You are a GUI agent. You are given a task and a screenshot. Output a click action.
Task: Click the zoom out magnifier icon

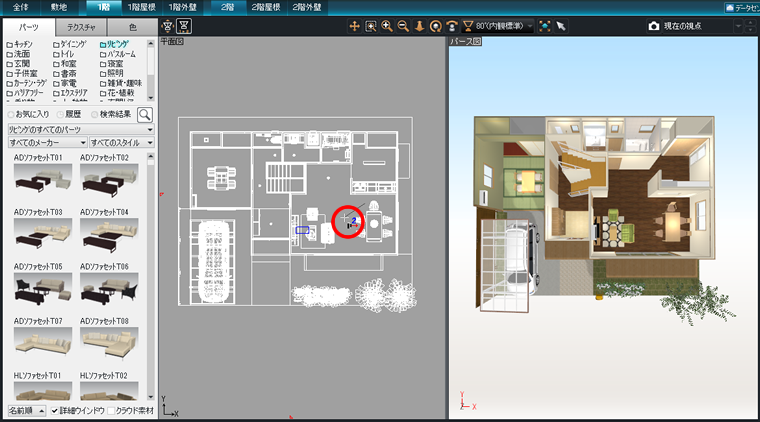pyautogui.click(x=402, y=25)
